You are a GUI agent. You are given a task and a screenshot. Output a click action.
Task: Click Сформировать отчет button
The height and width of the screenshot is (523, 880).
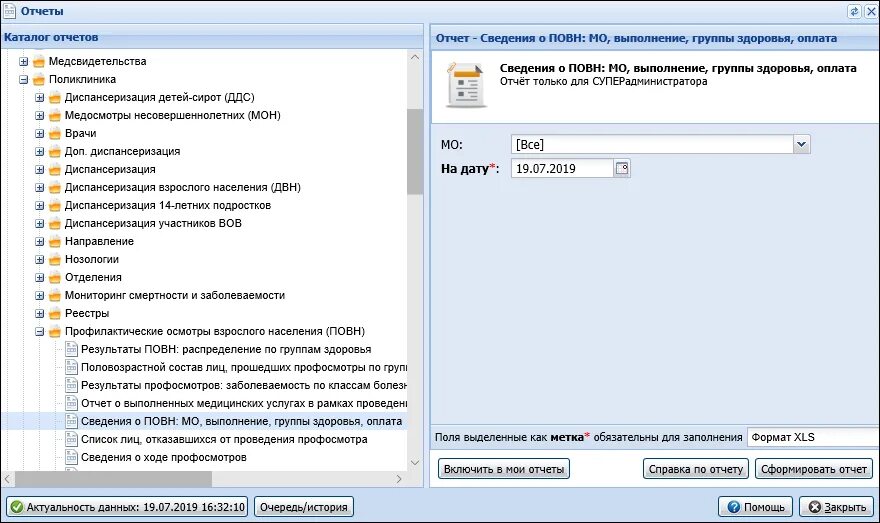tap(814, 469)
